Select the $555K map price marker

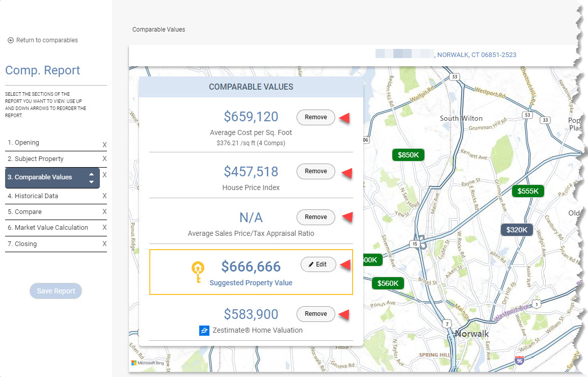click(x=528, y=191)
